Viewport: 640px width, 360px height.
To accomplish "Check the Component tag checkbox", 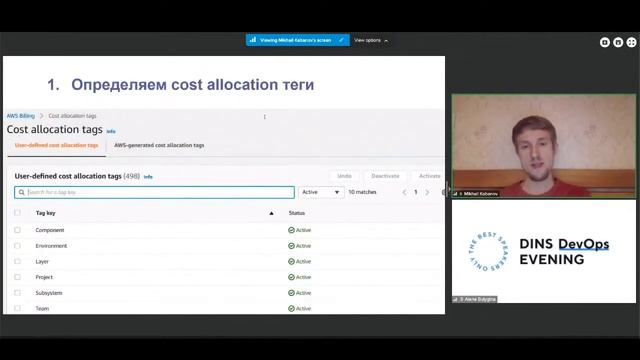I will click(x=17, y=230).
